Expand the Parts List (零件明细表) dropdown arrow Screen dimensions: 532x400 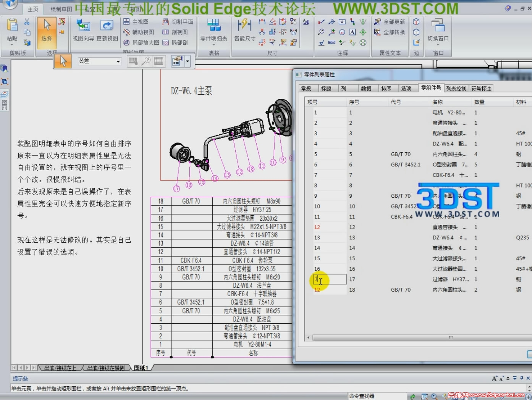tap(214, 45)
